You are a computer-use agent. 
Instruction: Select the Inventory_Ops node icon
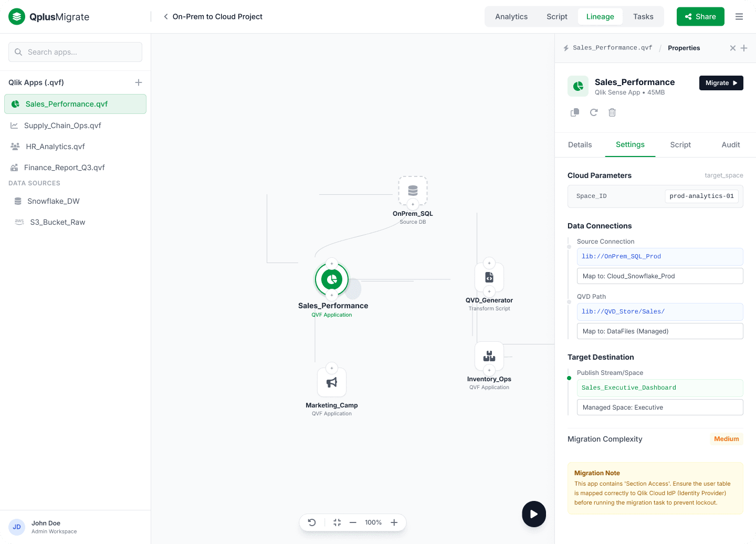[x=489, y=356]
